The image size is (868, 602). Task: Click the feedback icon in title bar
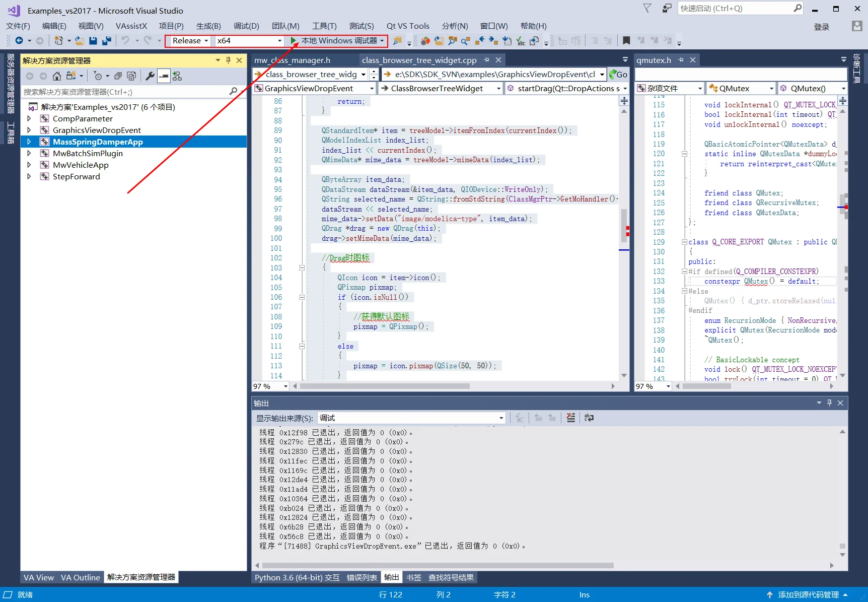(667, 9)
